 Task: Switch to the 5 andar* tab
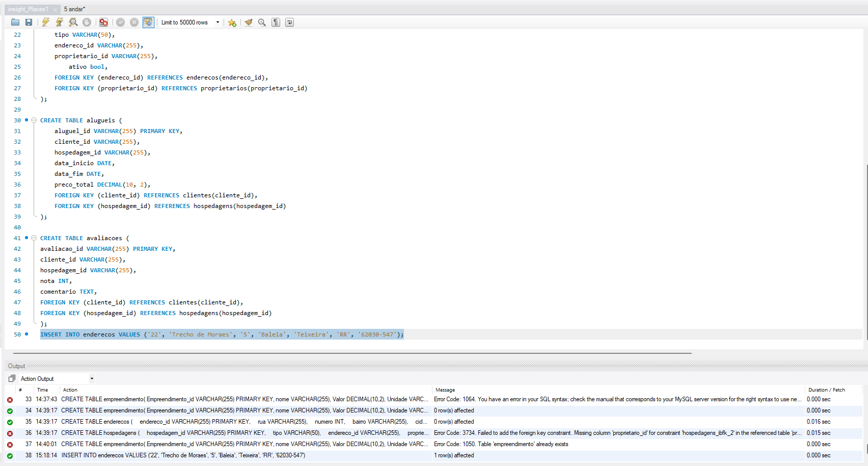click(74, 9)
